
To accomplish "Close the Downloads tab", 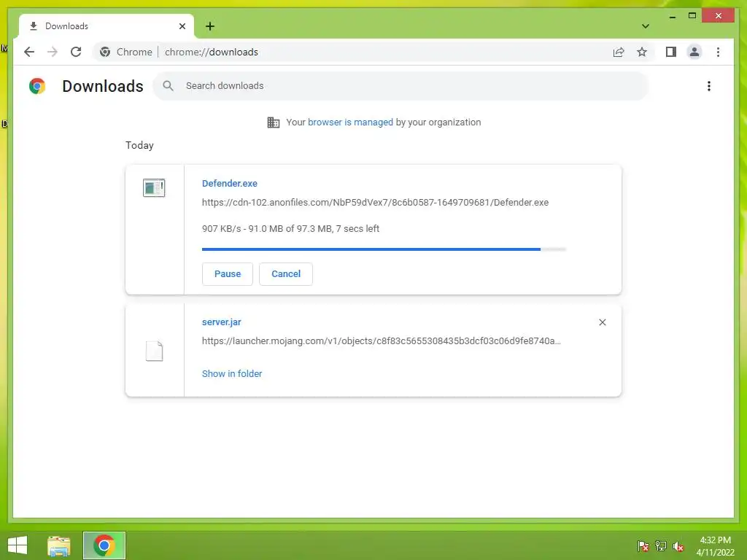I will [x=182, y=26].
